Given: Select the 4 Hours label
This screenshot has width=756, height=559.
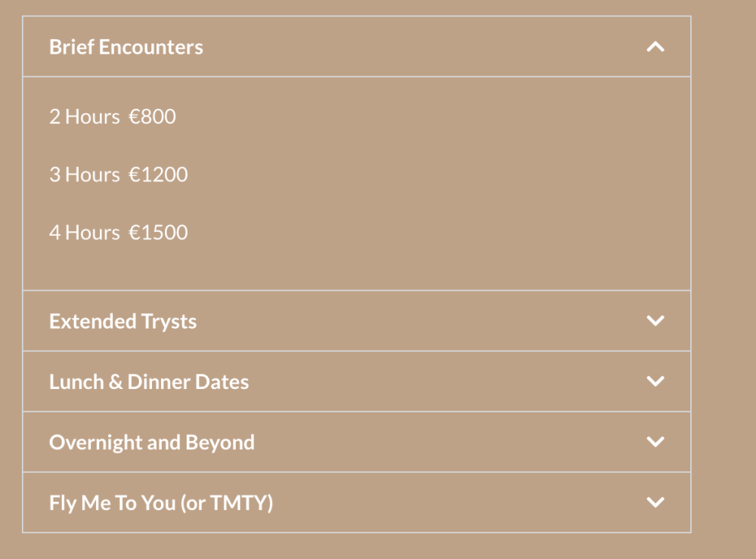Looking at the screenshot, I should (x=84, y=233).
